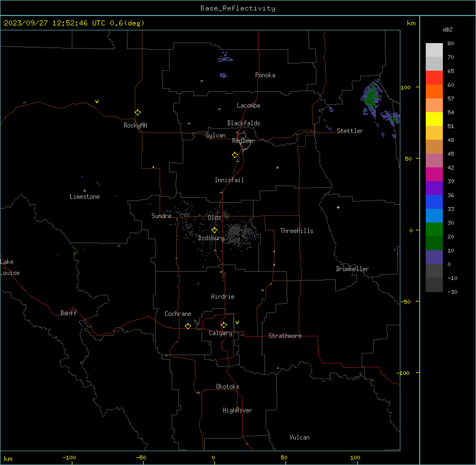Click the yellow V marker northwest of RockyMH

[97, 102]
